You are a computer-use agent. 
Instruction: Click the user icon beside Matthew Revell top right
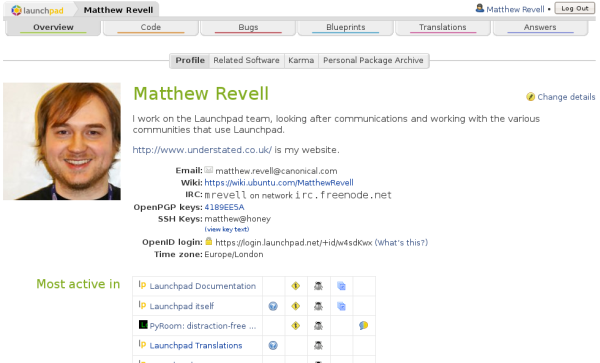(479, 8)
